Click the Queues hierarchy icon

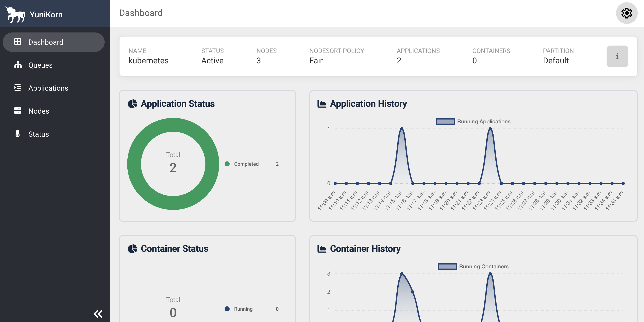18,64
